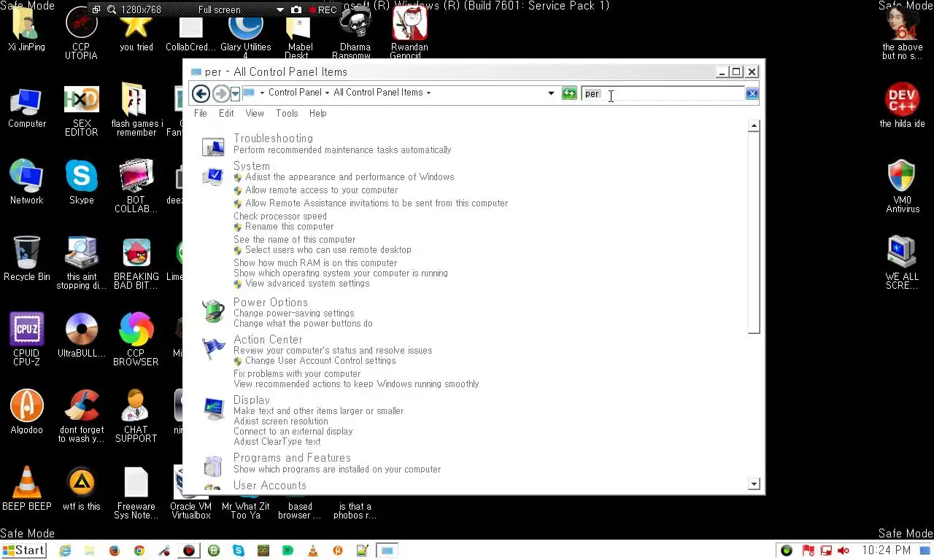Click 'Adjust screen resolution' link
The width and height of the screenshot is (934, 560).
pyautogui.click(x=281, y=421)
